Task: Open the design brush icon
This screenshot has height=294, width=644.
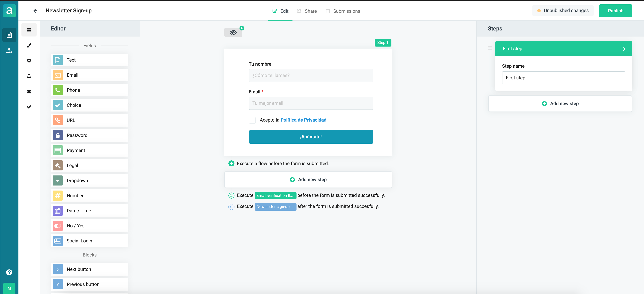Action: point(29,45)
